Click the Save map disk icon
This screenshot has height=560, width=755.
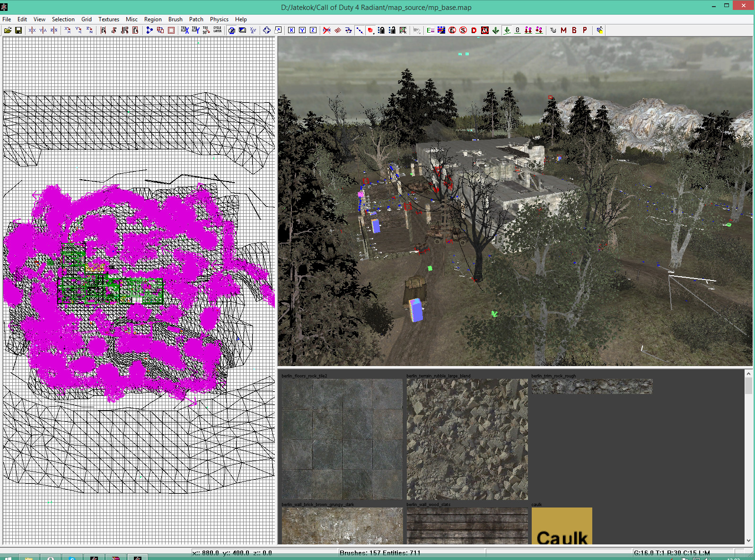(x=18, y=30)
